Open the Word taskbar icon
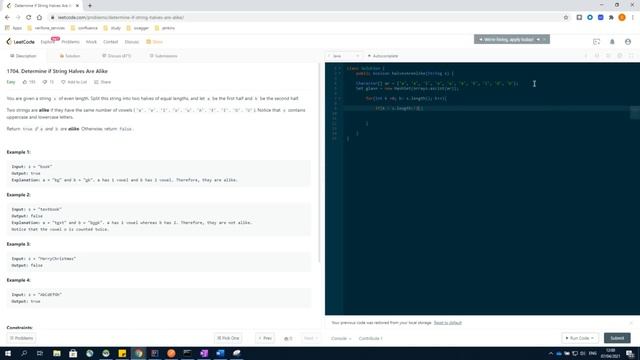 point(220,353)
